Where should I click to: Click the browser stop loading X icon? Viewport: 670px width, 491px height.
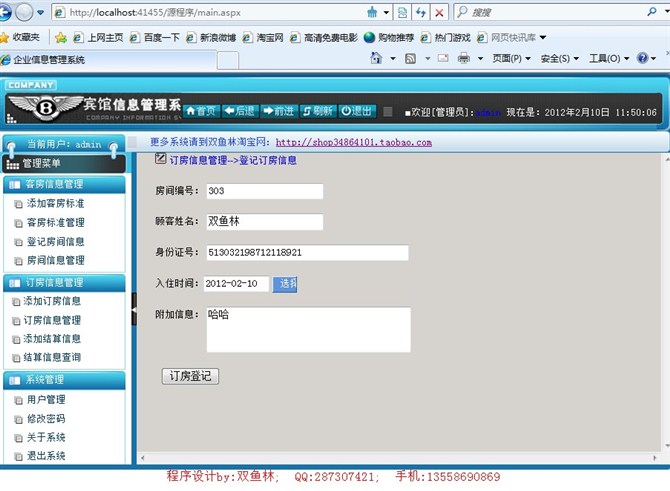click(439, 13)
